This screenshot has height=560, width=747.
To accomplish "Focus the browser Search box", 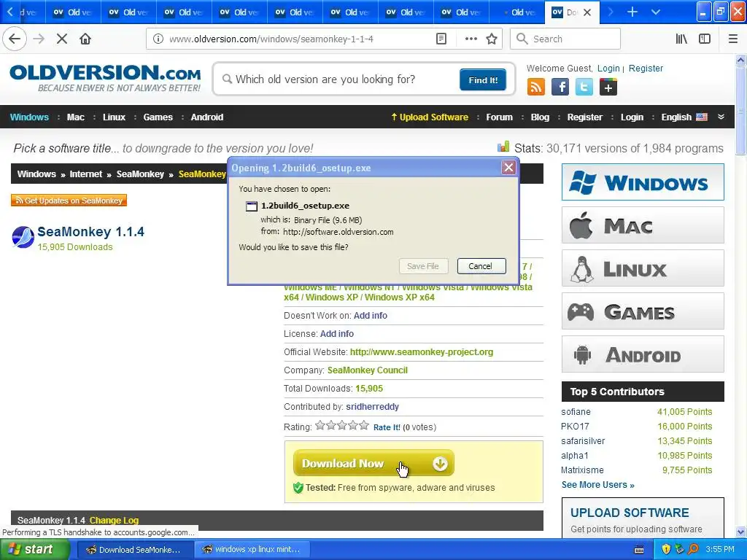I will 565,39.
